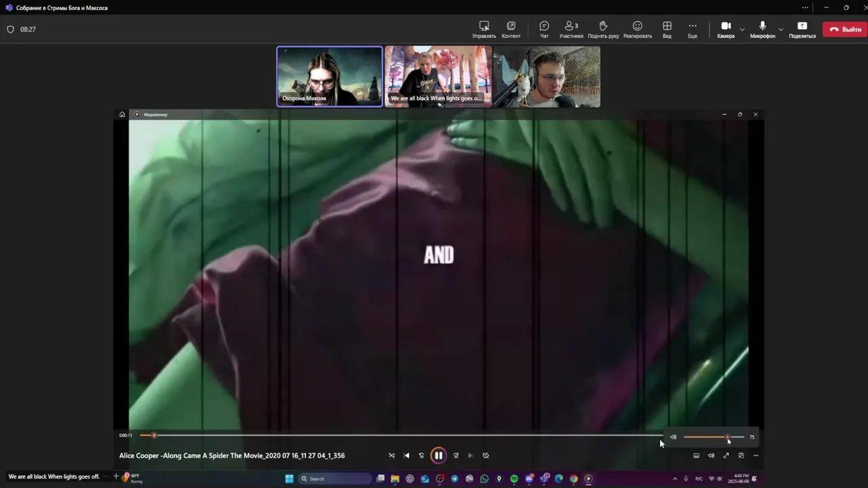Start sharing with the Поделиться button
868x488 pixels.
click(802, 29)
